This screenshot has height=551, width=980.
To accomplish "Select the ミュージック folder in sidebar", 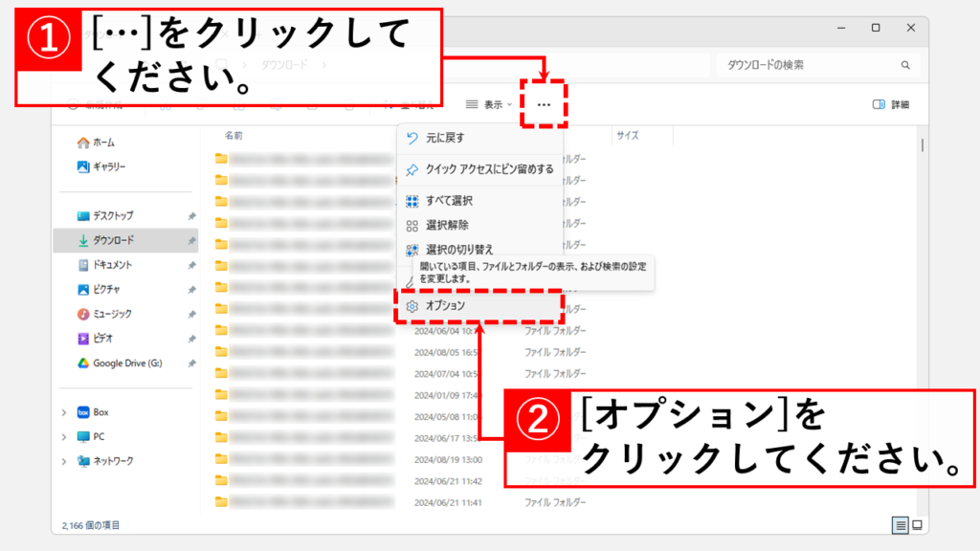I will [112, 314].
